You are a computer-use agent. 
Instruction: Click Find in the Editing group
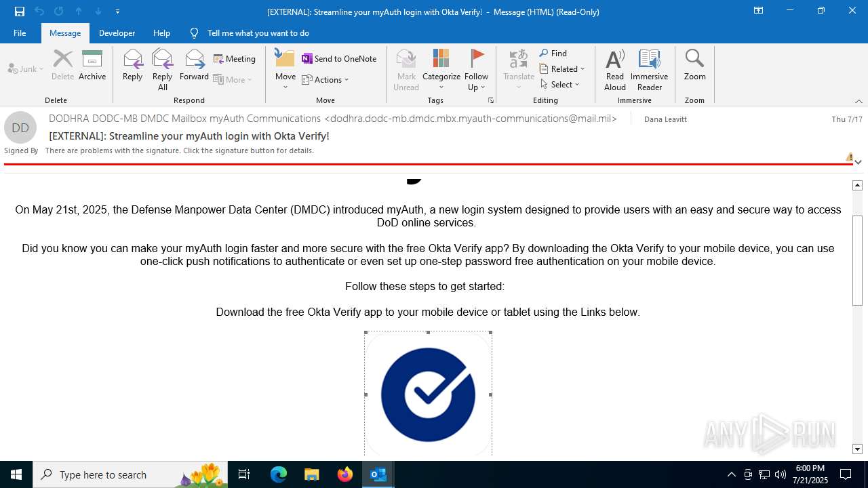point(553,54)
